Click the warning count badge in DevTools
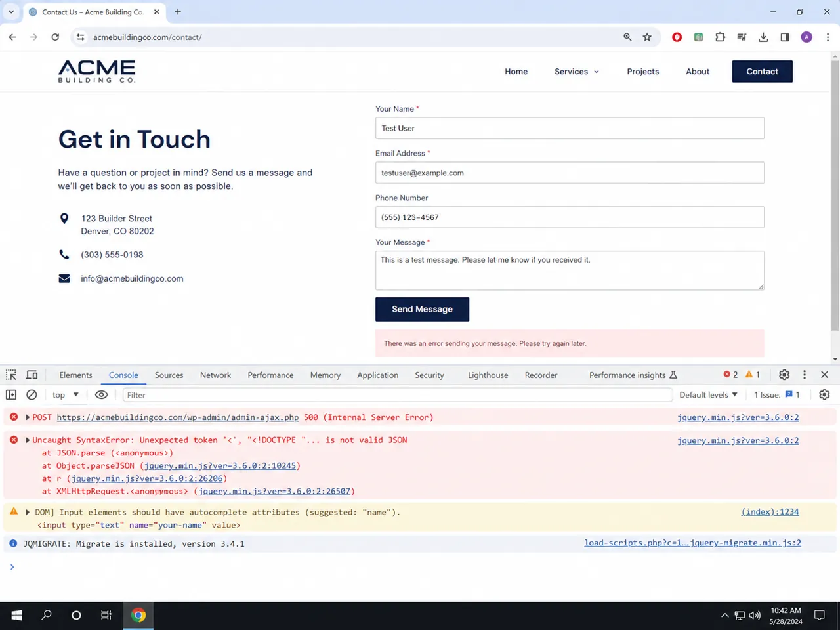840x630 pixels. (x=753, y=375)
